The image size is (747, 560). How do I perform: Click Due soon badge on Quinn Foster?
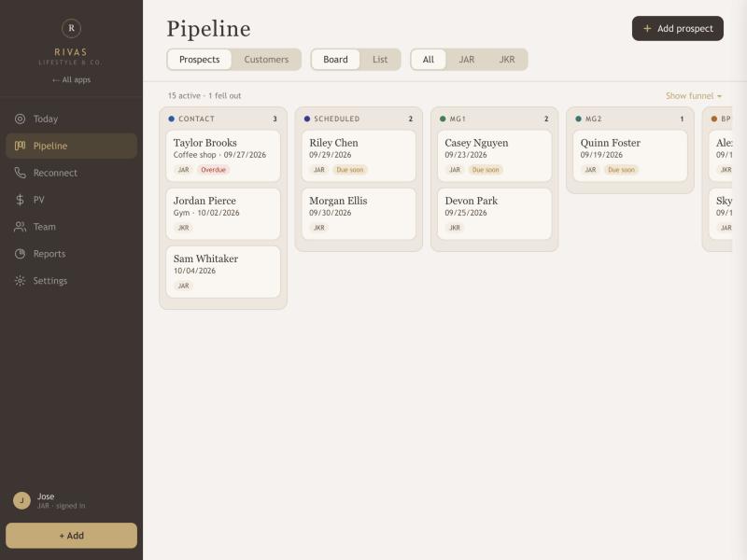coord(621,170)
